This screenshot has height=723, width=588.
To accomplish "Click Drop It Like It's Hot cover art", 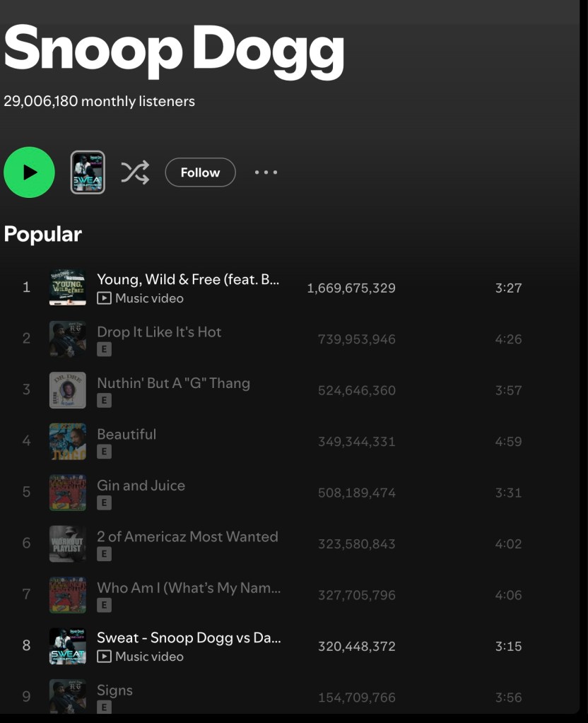I will point(68,339).
